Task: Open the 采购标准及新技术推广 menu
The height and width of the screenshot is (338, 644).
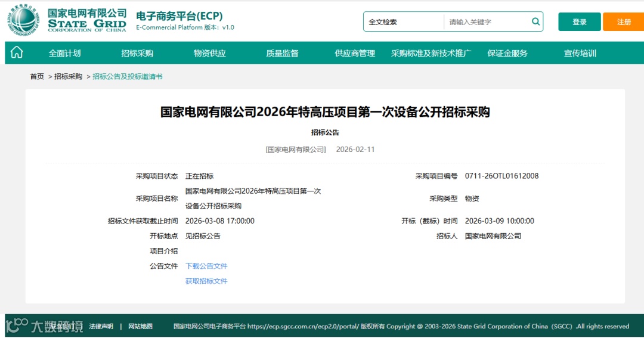Action: click(x=431, y=53)
